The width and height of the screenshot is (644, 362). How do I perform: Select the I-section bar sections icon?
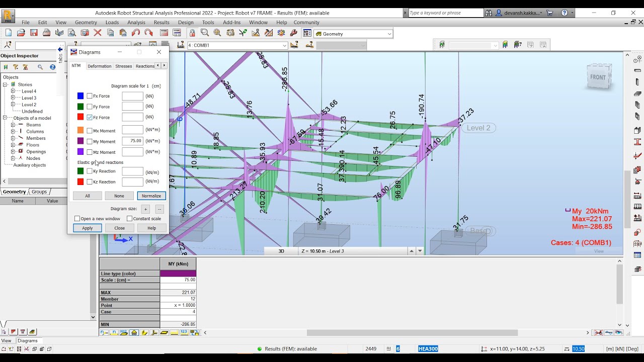638,142
